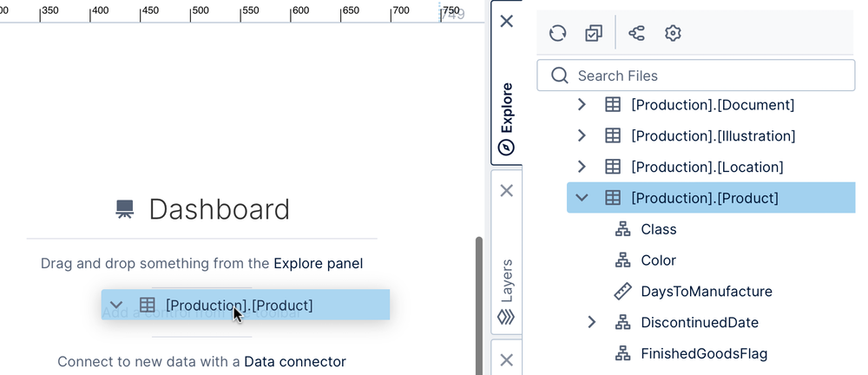This screenshot has height=375, width=868.
Task: Select the Color field
Action: [658, 260]
